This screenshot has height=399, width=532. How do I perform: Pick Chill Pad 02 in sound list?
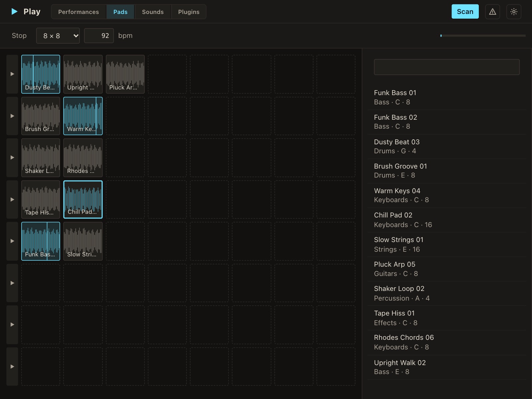coord(447,220)
